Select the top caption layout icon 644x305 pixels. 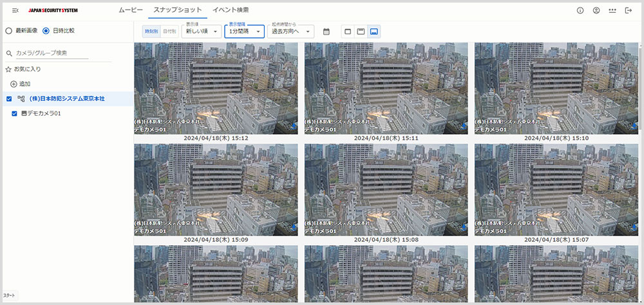(361, 32)
